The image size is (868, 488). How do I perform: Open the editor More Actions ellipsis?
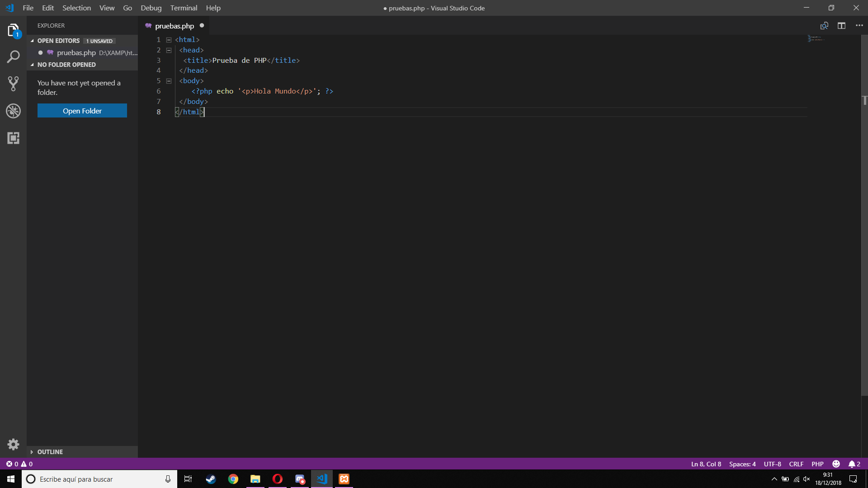[x=859, y=26]
